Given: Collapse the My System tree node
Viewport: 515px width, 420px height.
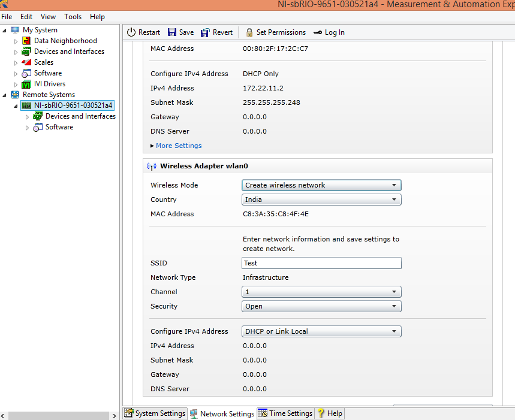Looking at the screenshot, I should [x=4, y=31].
